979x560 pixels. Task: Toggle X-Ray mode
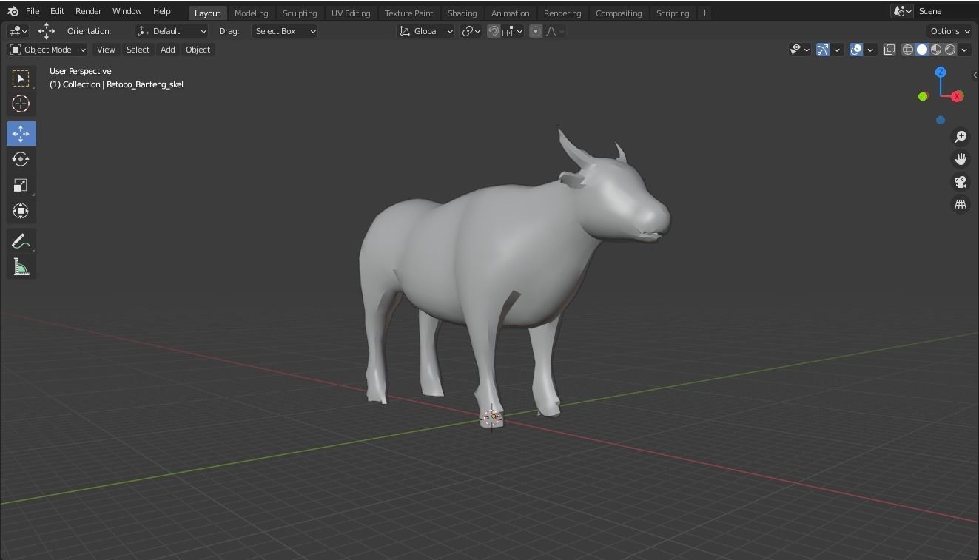[x=889, y=50]
